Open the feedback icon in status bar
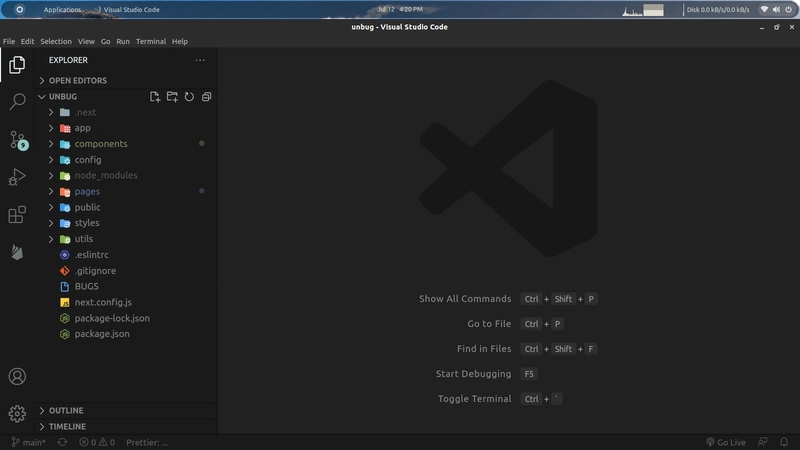This screenshot has height=450, width=800. [762, 442]
